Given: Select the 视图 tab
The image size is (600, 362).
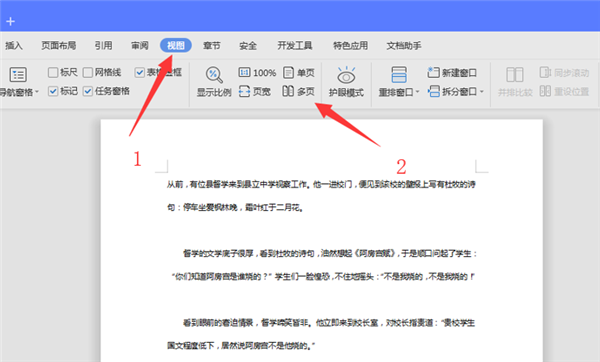Looking at the screenshot, I should (x=176, y=46).
